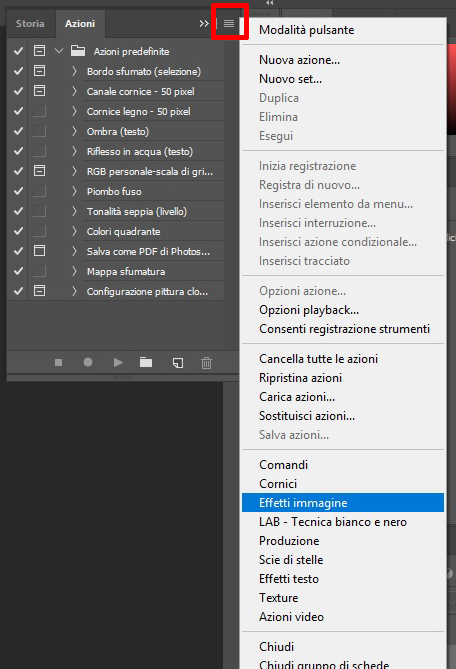Uncheck Mappa sfumatura checkmark
The height and width of the screenshot is (669, 456).
[x=18, y=271]
